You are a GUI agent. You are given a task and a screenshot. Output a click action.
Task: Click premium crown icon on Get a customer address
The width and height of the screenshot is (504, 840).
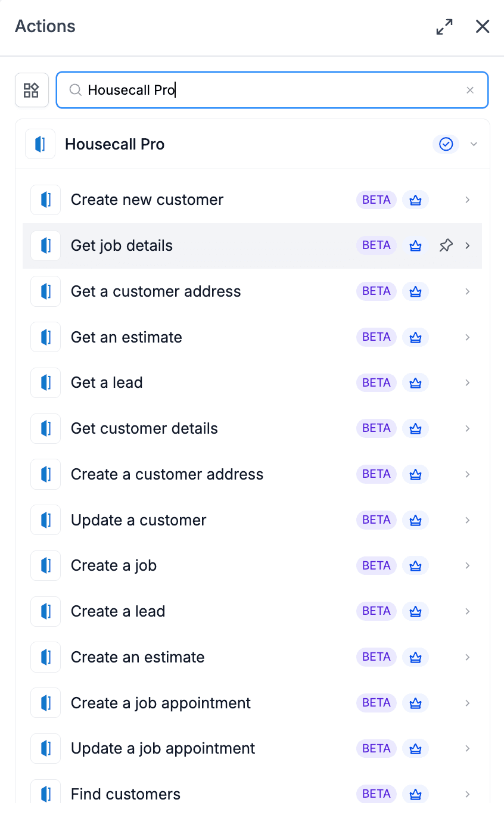tap(416, 291)
